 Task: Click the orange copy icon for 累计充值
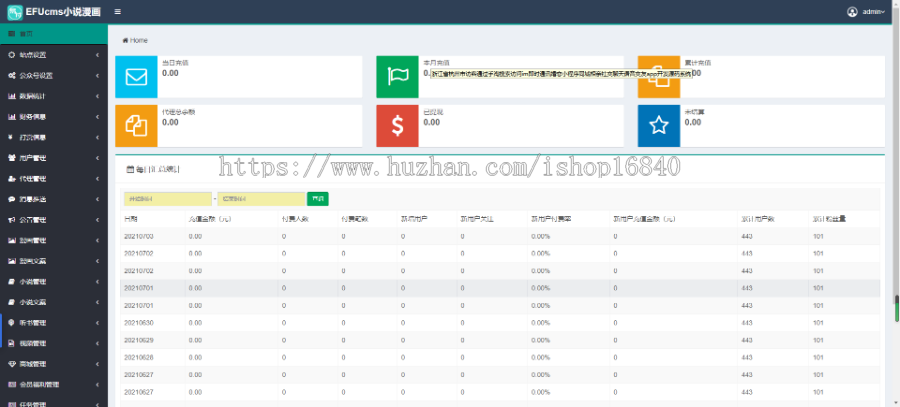[658, 77]
